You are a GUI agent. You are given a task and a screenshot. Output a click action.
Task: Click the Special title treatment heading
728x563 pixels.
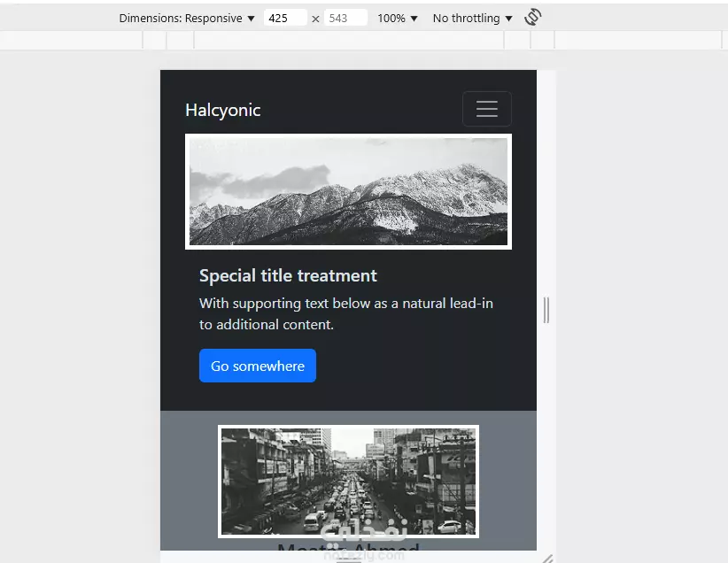coord(288,275)
